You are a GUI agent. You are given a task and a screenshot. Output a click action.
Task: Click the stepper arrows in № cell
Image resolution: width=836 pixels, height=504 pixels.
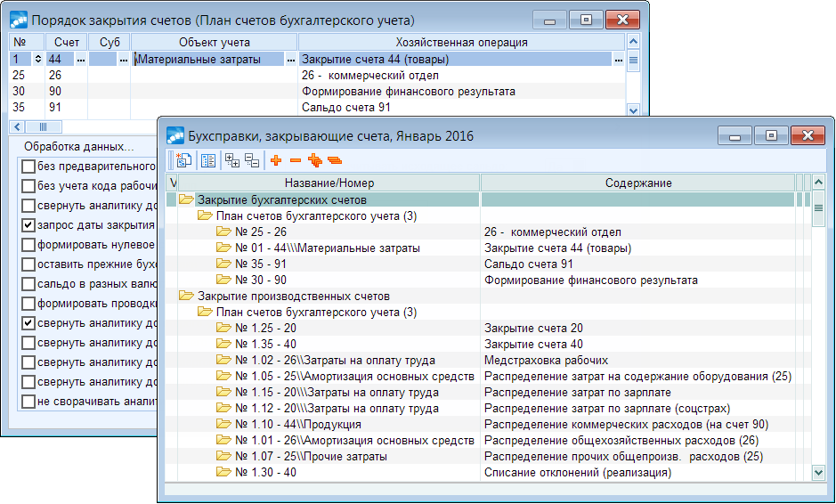tap(38, 59)
